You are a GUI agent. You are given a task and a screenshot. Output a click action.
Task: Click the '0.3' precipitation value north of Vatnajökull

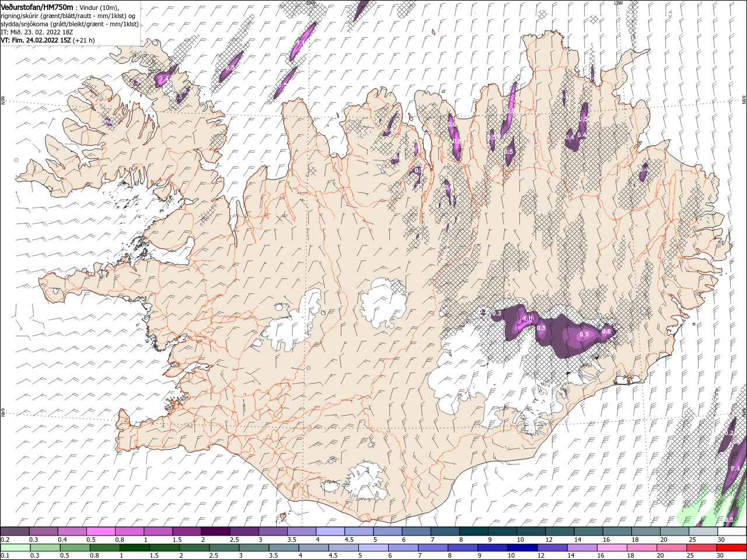[x=497, y=313]
